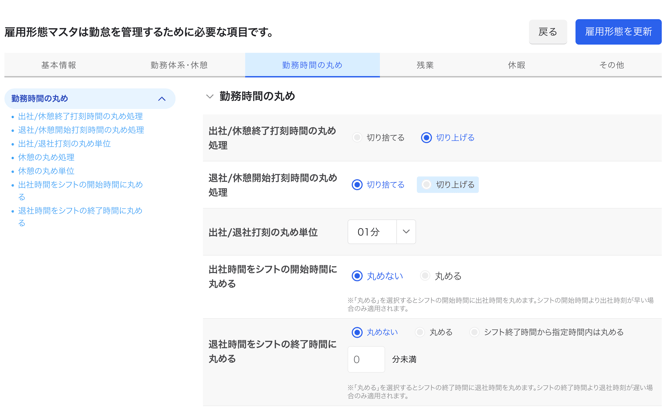Click the 分未満 minutes input field
Image resolution: width=670 pixels, height=411 pixels.
coord(366,359)
